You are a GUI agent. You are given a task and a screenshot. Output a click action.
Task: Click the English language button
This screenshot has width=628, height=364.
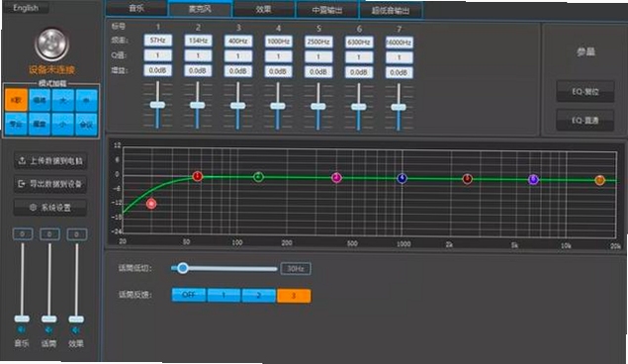click(x=26, y=8)
